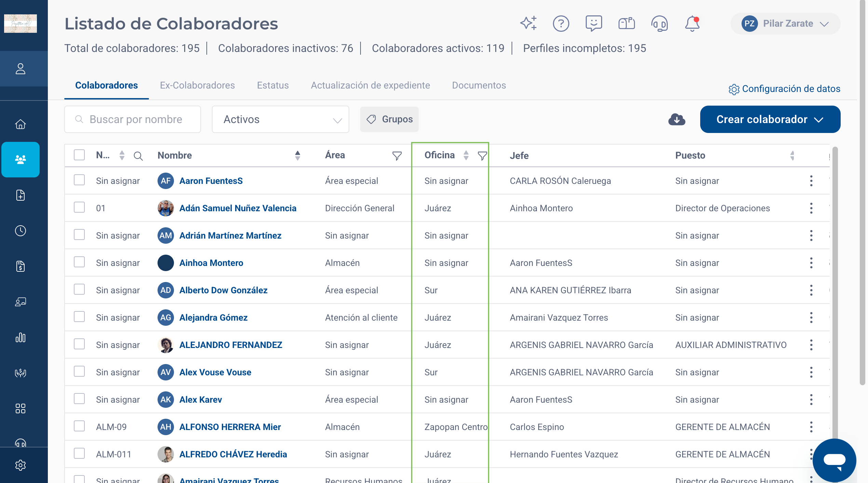Switch to the Ex-Colaboradores tab
868x483 pixels.
click(197, 85)
